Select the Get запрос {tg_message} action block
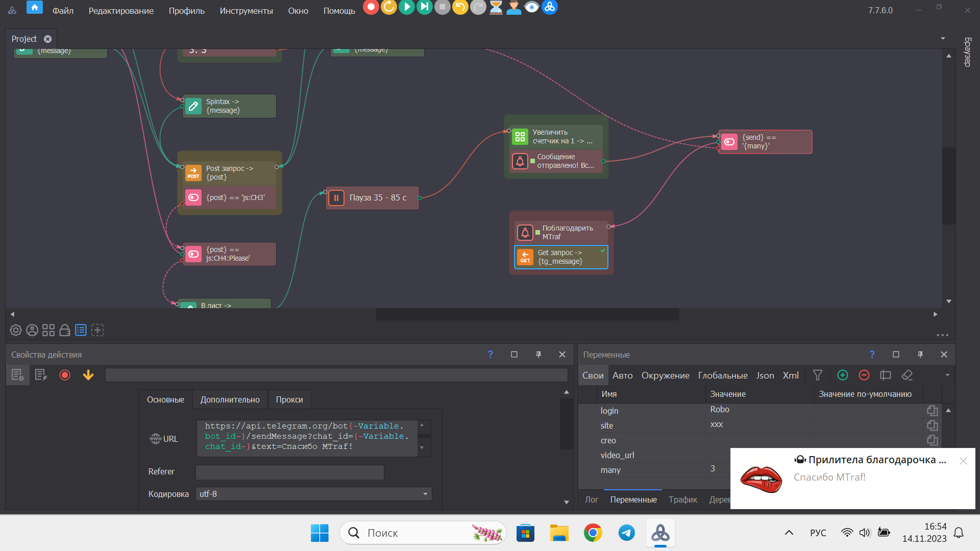Image resolution: width=980 pixels, height=551 pixels. point(560,257)
